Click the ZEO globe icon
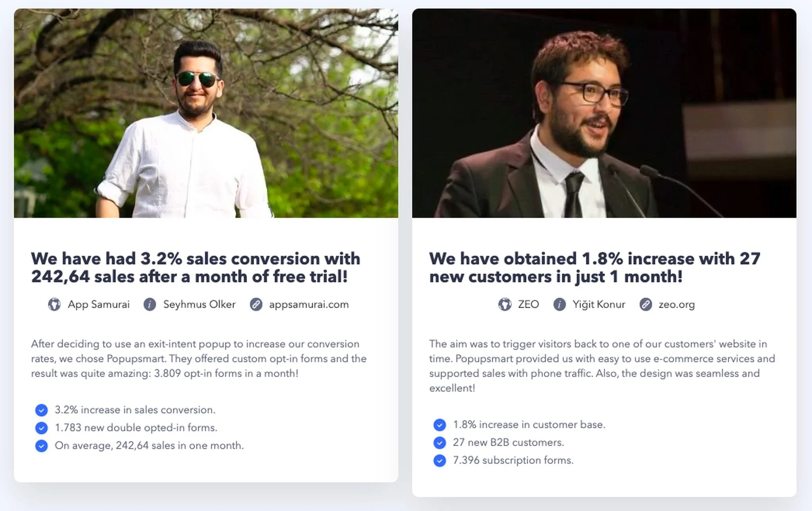Viewport: 812px width, 511px height. point(504,304)
